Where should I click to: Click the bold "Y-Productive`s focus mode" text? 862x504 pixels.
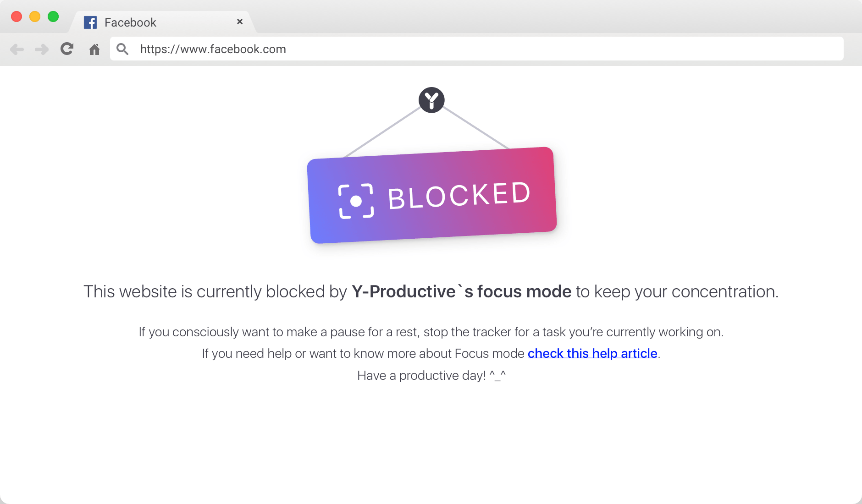pos(461,291)
